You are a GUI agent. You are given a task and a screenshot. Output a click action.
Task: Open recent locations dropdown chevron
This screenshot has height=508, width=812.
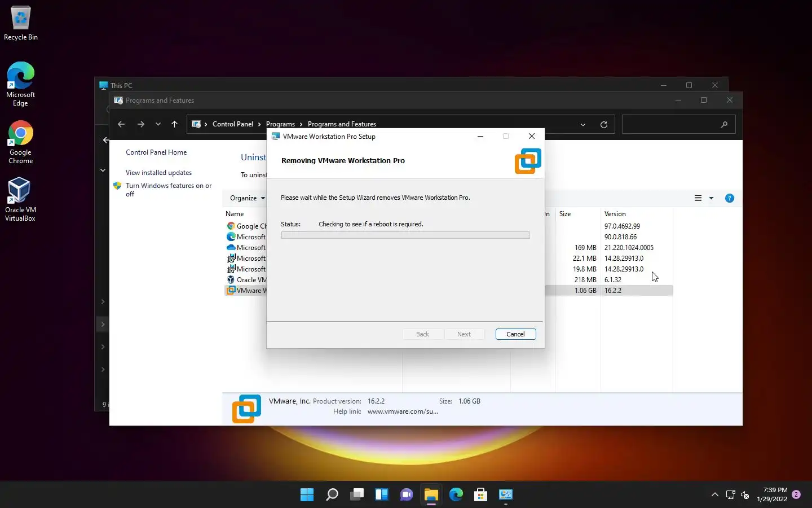(158, 124)
